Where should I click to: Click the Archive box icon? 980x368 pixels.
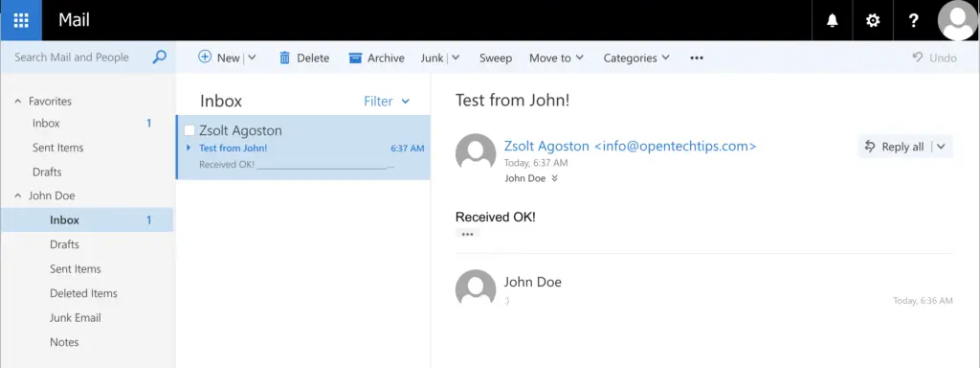coord(355,57)
